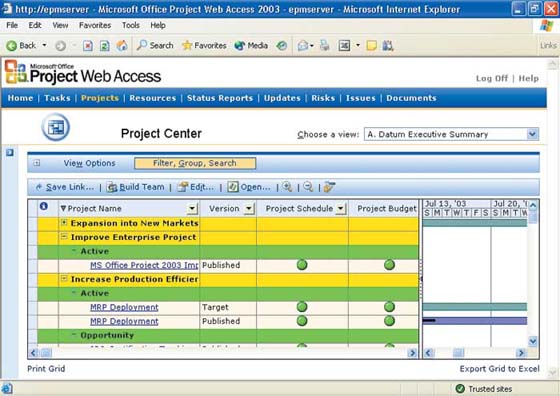This screenshot has width=560, height=396.
Task: Click the Gantt chart vertical scroll down arrow
Action: [532, 341]
